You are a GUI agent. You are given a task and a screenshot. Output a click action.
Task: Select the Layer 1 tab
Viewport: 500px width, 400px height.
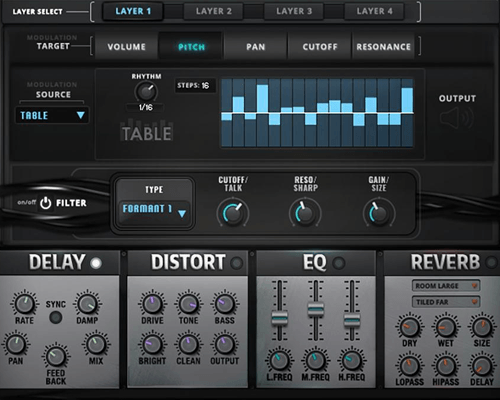tap(133, 11)
